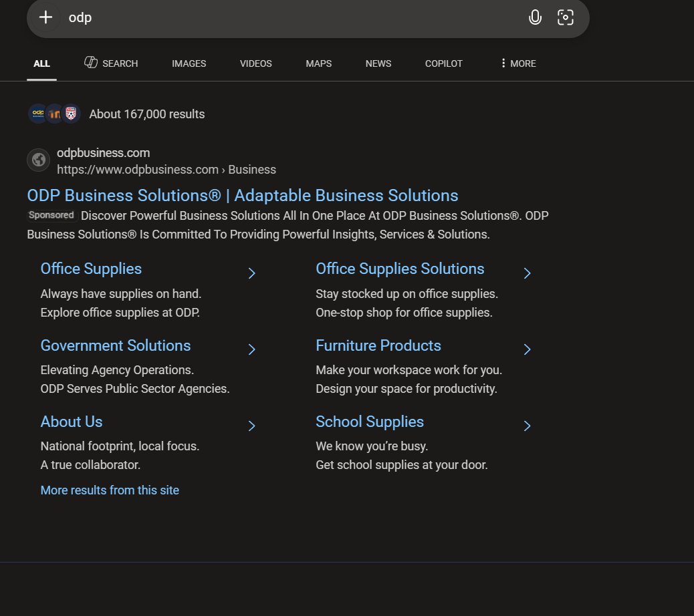
Task: Click text 'Stay stocked up on office supplies.'
Action: tap(407, 294)
